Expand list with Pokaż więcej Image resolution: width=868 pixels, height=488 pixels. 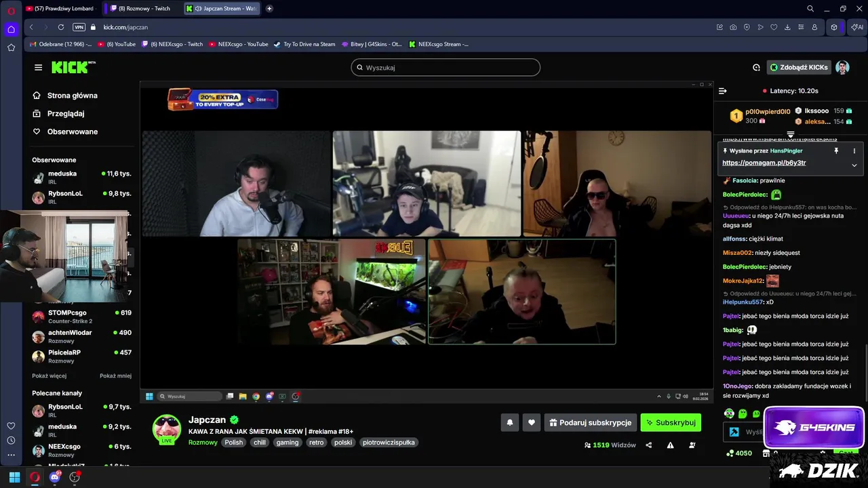(49, 375)
